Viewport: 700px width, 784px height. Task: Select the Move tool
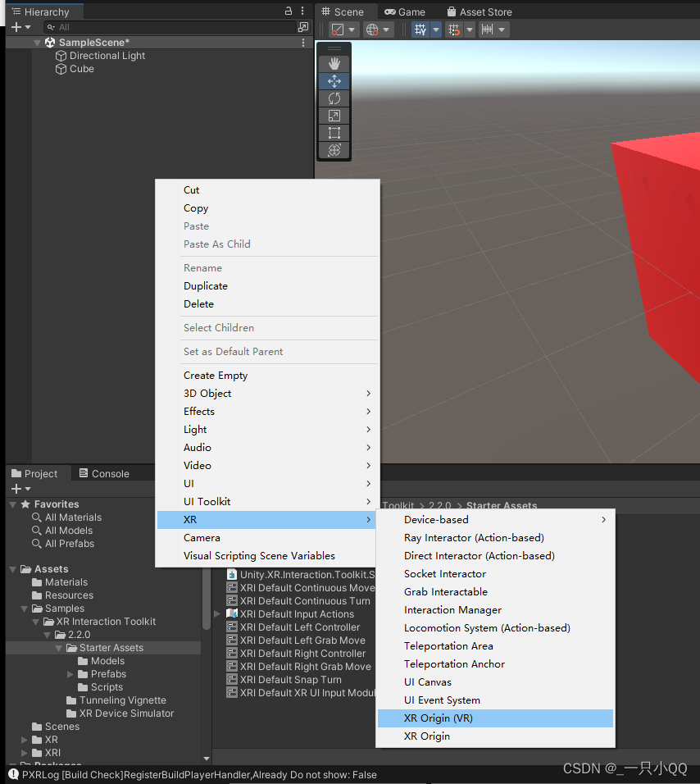(334, 81)
